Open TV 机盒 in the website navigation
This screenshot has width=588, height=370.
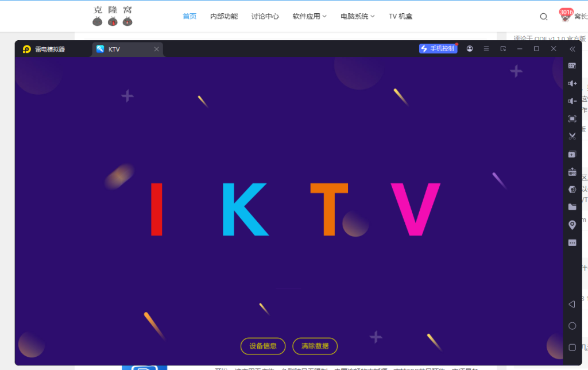400,16
